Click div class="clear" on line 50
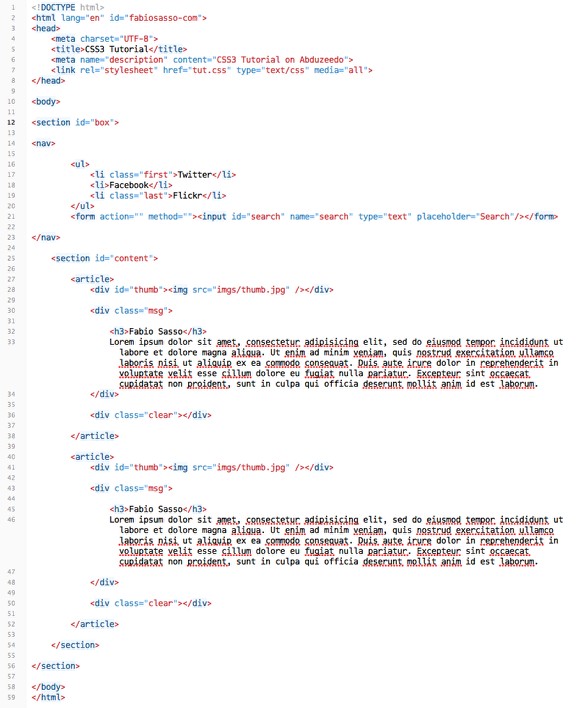This screenshot has height=708, width=580. [151, 603]
